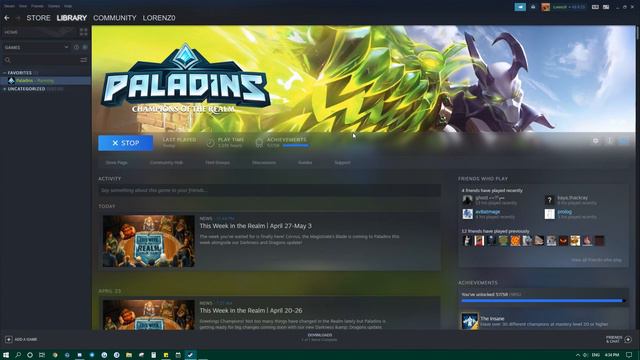Open 'This Week in the Realm | April 20-26'
Image resolution: width=640 pixels, height=360 pixels.
click(x=251, y=311)
